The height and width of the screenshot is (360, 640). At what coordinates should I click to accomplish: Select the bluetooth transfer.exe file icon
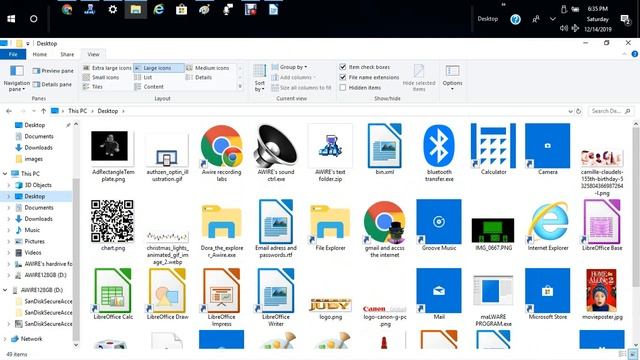439,146
